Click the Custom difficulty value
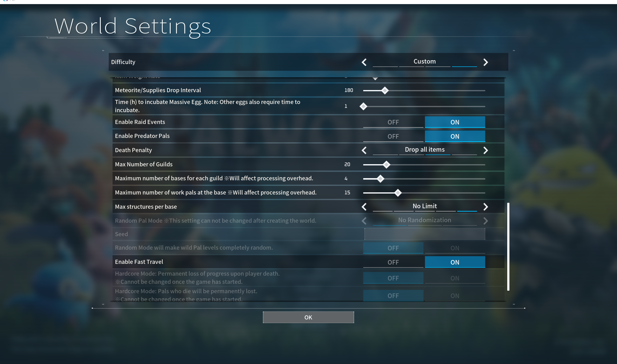The width and height of the screenshot is (617, 364). (x=424, y=61)
